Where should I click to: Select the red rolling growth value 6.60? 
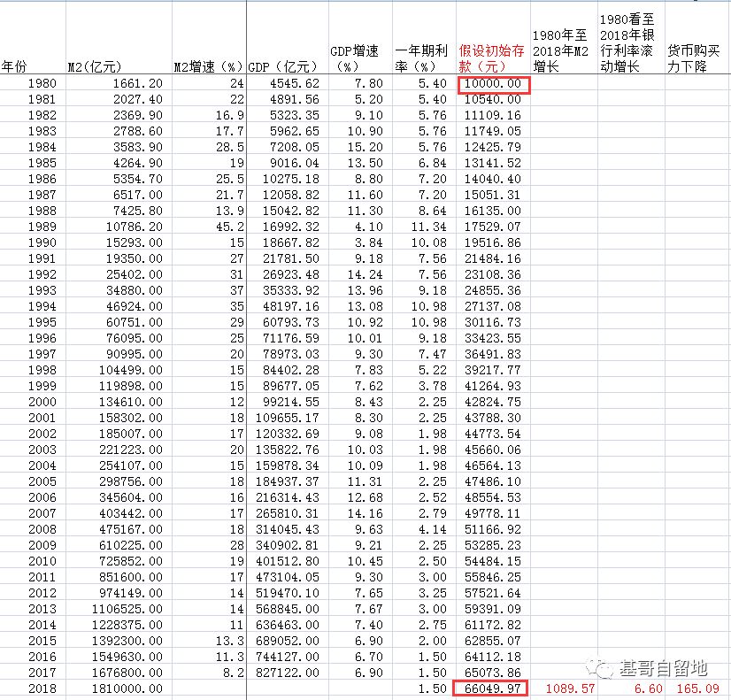point(649,688)
